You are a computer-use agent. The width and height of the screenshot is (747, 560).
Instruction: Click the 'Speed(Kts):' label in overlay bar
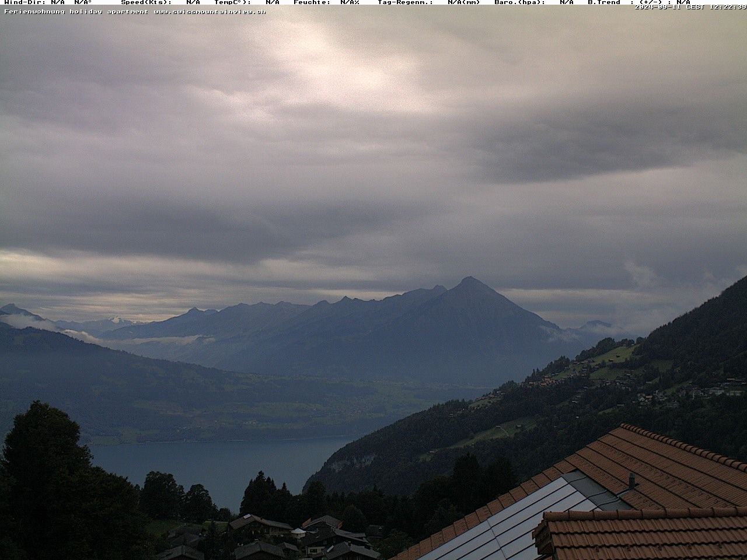coord(146,2)
